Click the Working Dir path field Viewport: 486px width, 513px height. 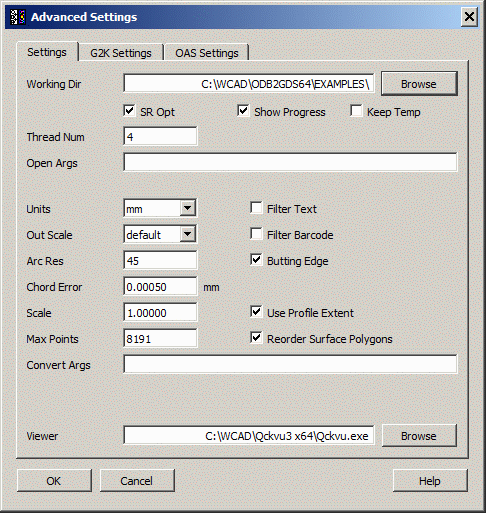click(x=249, y=84)
